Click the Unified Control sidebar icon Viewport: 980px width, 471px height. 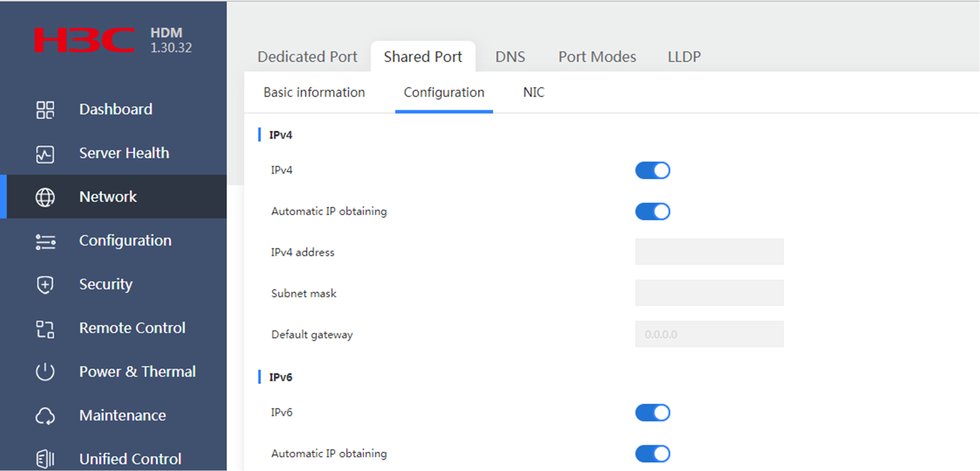point(45,459)
